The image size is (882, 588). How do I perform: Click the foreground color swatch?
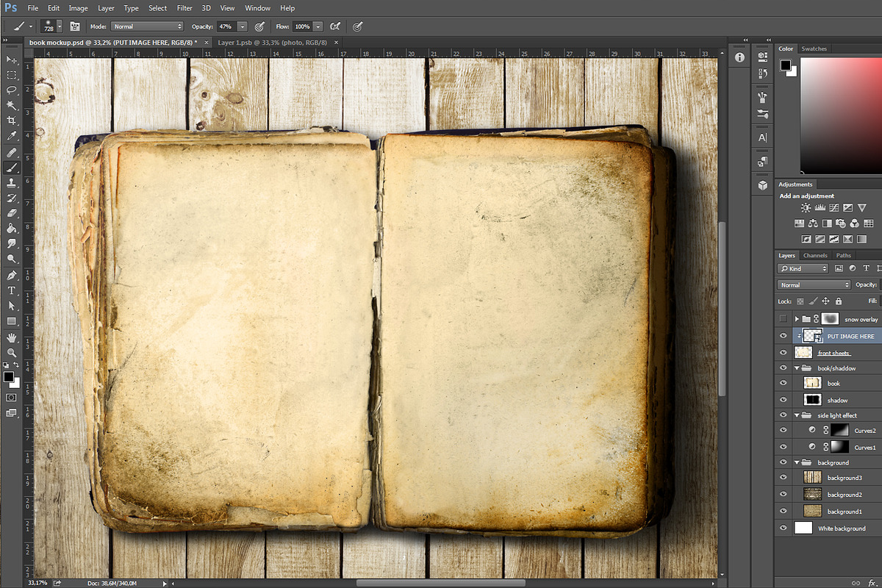9,377
